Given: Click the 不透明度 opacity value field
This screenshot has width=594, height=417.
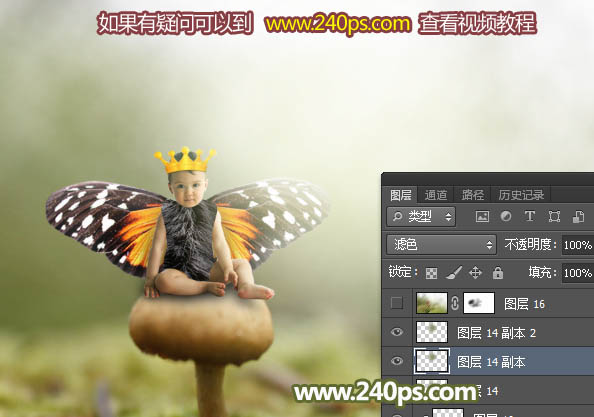Looking at the screenshot, I should pyautogui.click(x=578, y=245).
